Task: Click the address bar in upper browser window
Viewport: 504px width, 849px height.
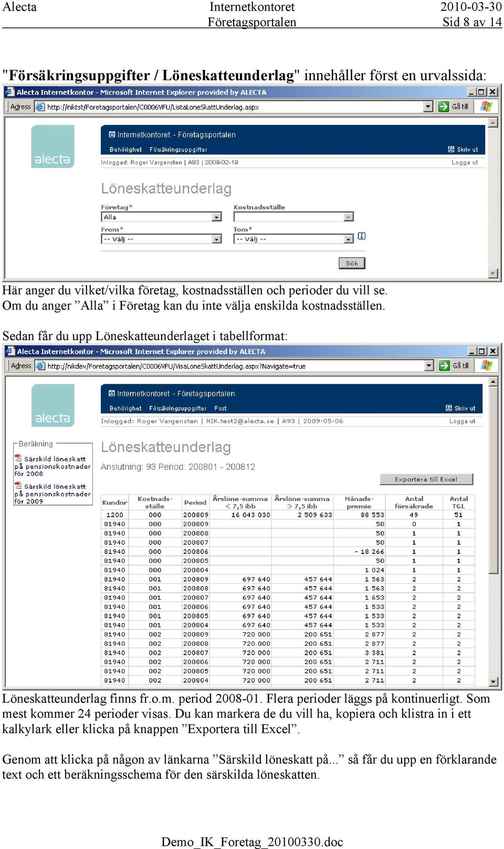Action: (234, 107)
